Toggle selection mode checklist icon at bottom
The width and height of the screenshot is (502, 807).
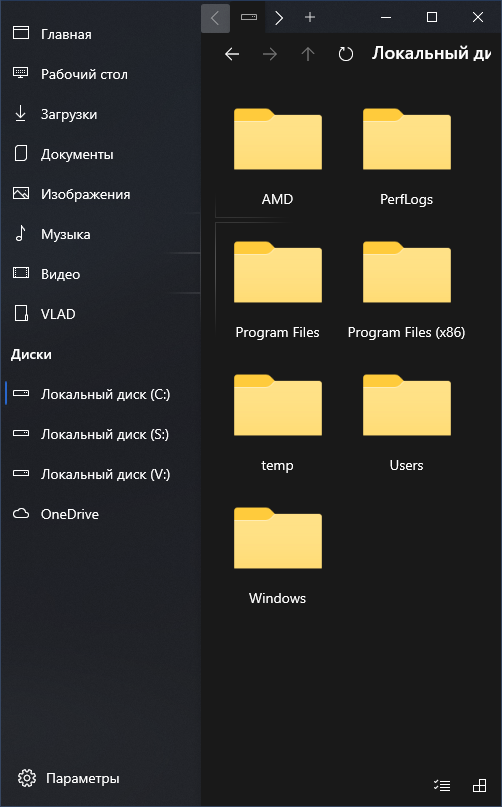442,785
